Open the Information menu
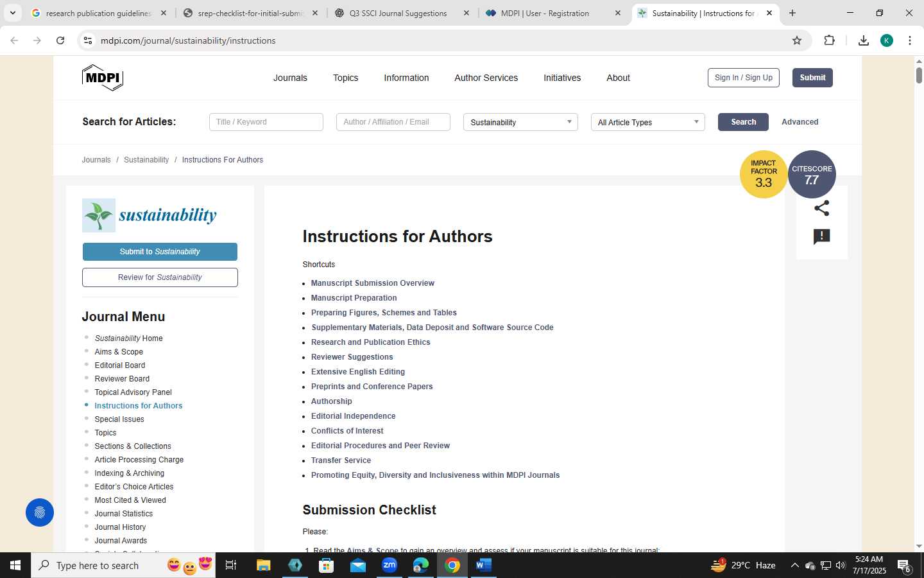This screenshot has height=578, width=924. (x=406, y=78)
